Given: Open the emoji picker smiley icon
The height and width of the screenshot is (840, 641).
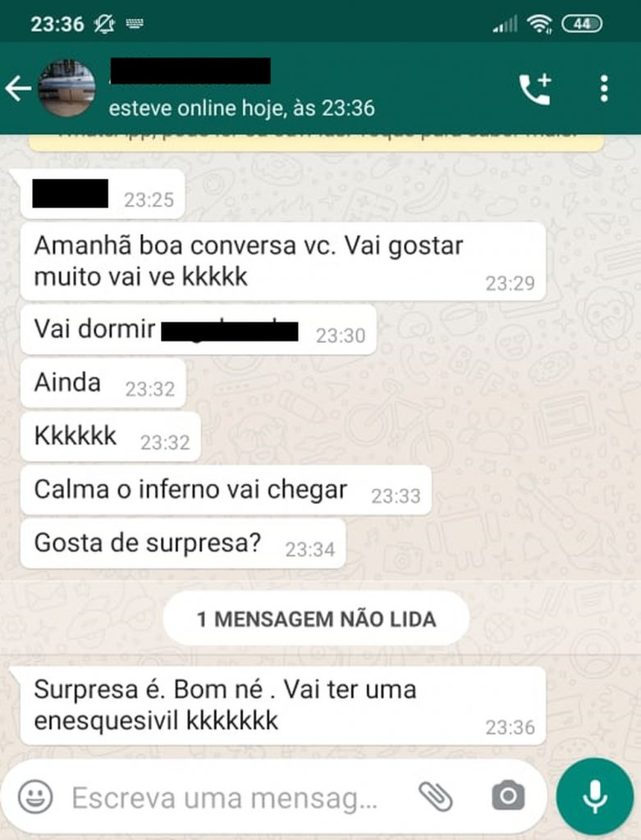Looking at the screenshot, I should [x=35, y=797].
